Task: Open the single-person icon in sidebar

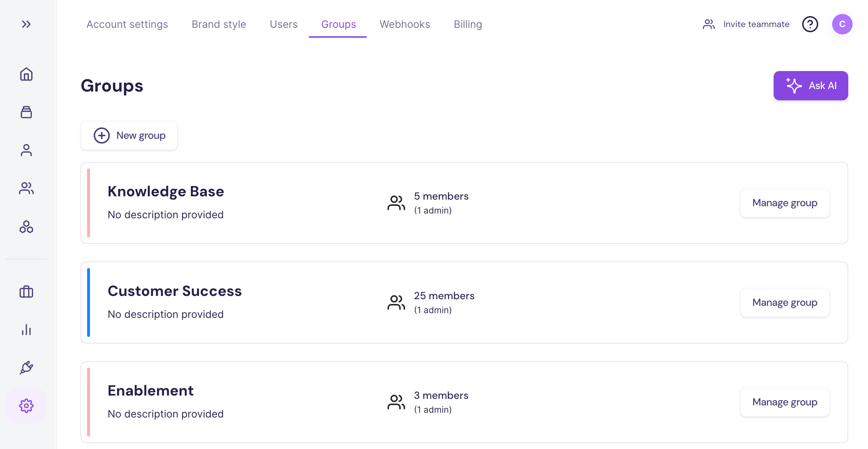Action: point(26,150)
